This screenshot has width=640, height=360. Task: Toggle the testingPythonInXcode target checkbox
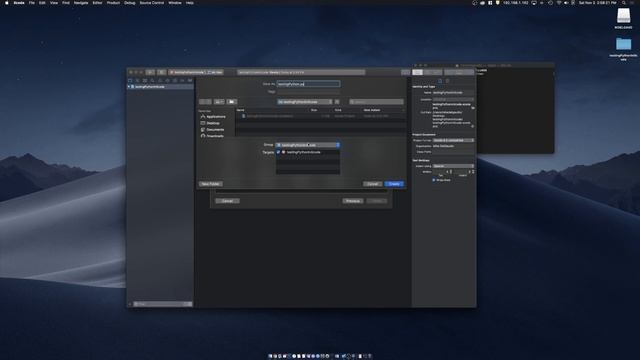(x=278, y=152)
